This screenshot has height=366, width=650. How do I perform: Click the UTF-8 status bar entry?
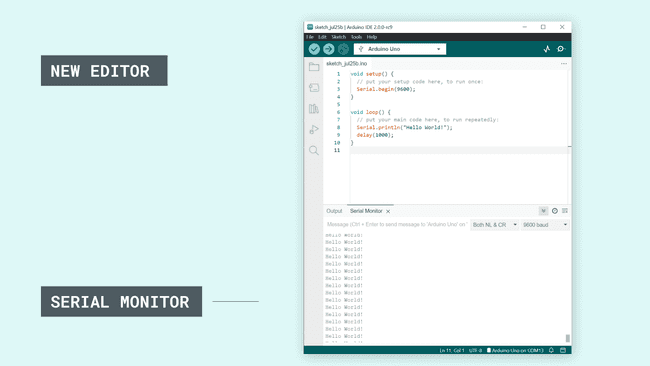475,350
